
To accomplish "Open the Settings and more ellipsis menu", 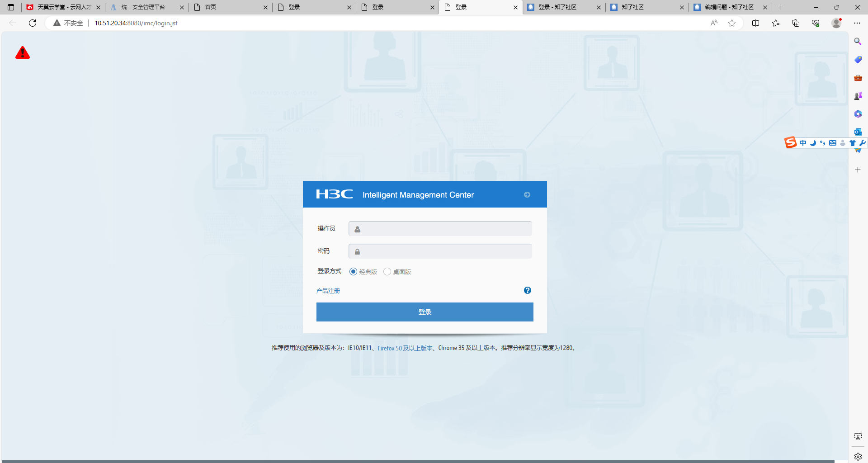I will click(857, 23).
